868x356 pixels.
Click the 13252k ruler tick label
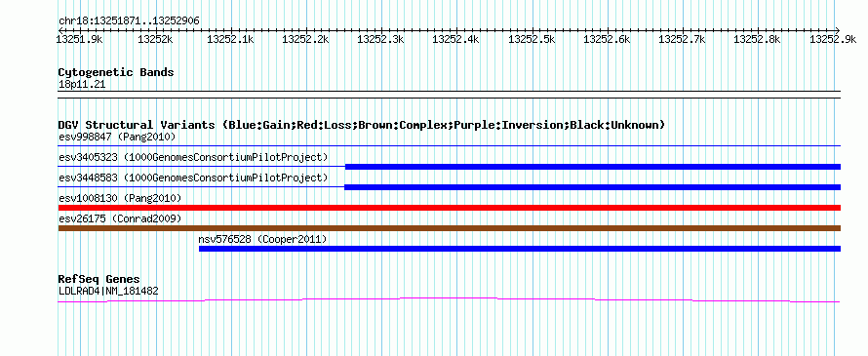click(155, 39)
